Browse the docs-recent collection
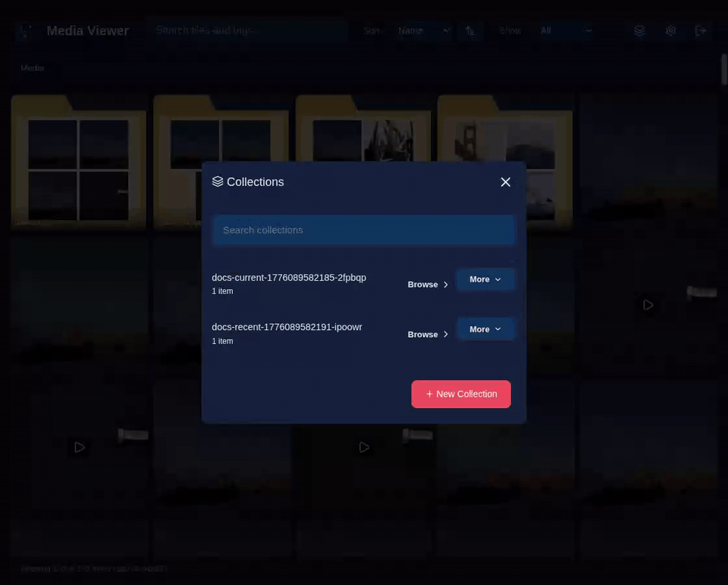 click(x=422, y=334)
